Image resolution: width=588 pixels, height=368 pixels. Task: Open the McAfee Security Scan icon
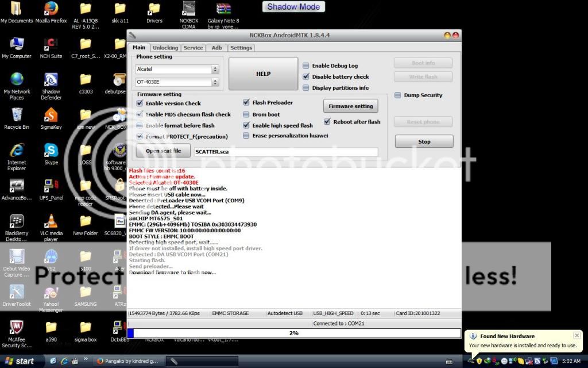coord(17,328)
